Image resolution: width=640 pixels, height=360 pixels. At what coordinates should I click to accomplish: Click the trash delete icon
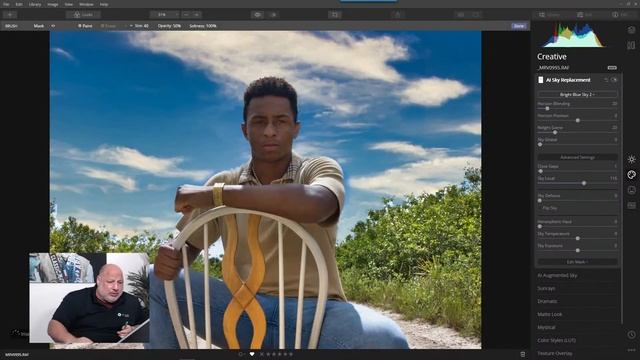click(522, 354)
